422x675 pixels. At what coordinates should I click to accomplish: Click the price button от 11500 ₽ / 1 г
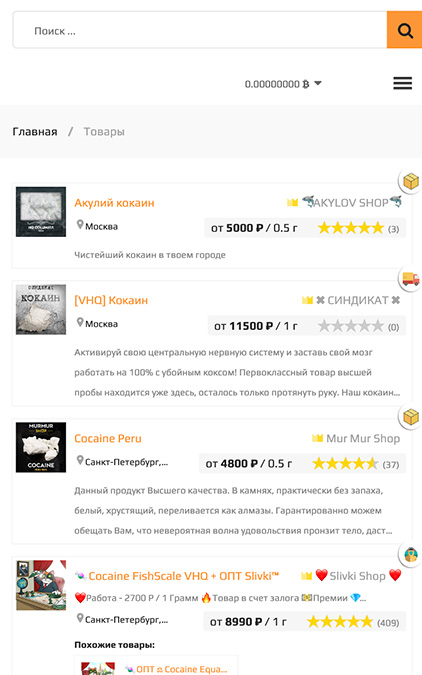[x=256, y=326]
